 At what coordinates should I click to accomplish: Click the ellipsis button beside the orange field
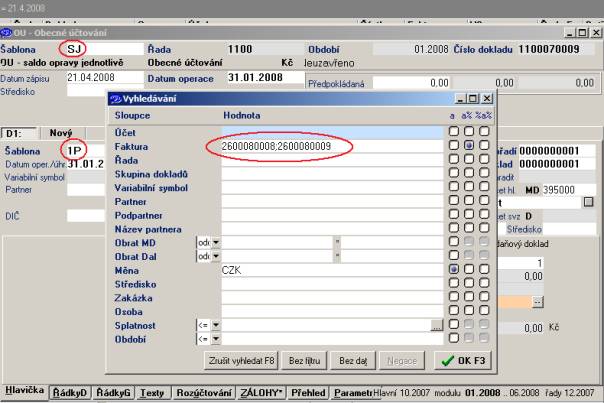[536, 300]
